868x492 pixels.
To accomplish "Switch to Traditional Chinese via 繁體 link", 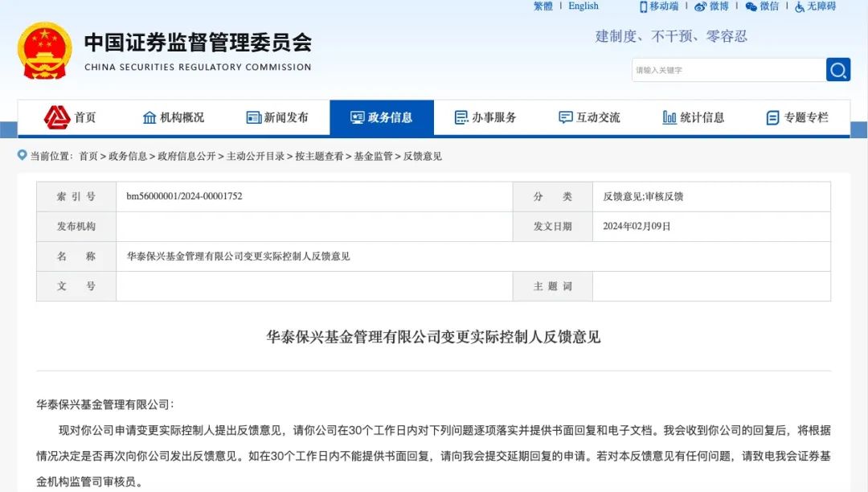I will 543,6.
